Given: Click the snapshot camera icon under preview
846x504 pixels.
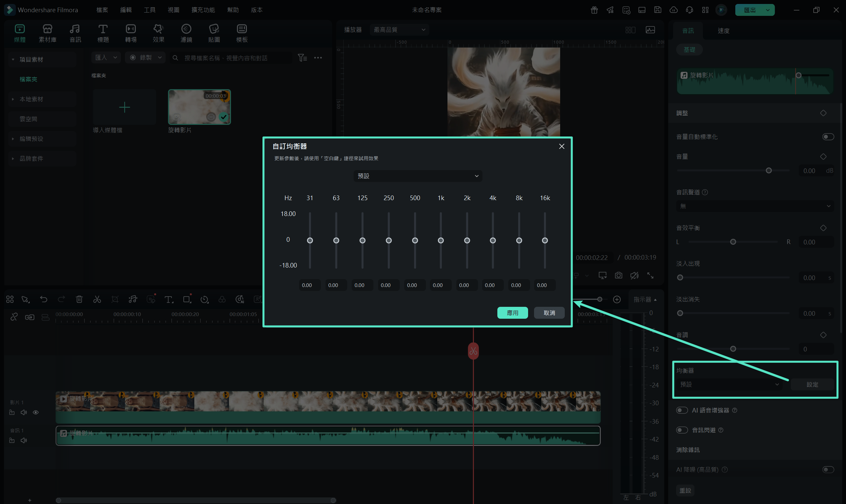Looking at the screenshot, I should pos(618,275).
